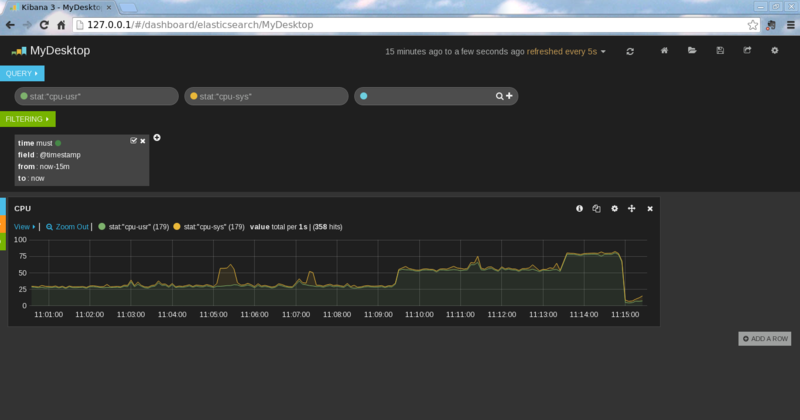Screen dimensions: 800x420
Task: Select the Kibana 3 - MyDesktop tab
Action: (x=59, y=8)
